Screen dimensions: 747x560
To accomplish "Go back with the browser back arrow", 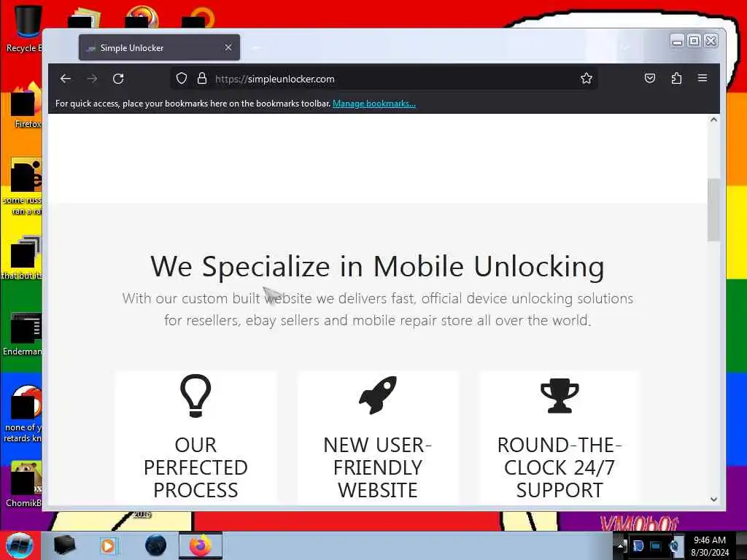I will pyautogui.click(x=66, y=79).
